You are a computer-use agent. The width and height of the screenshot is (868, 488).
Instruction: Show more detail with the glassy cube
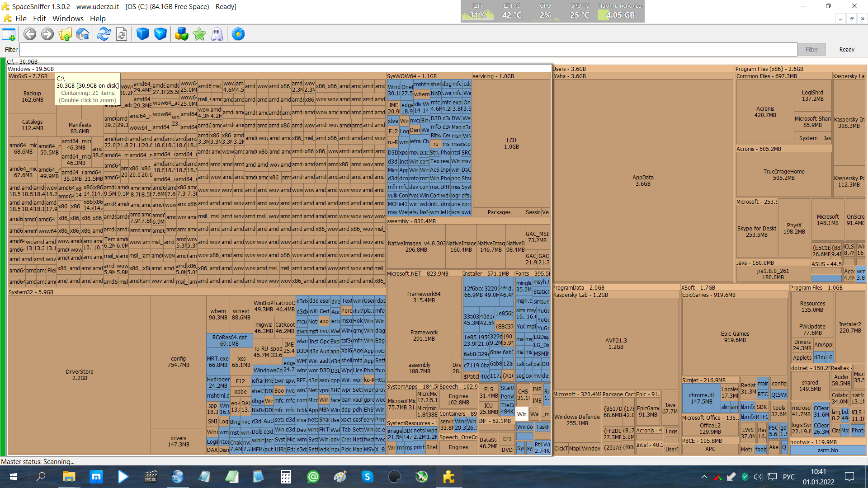160,34
